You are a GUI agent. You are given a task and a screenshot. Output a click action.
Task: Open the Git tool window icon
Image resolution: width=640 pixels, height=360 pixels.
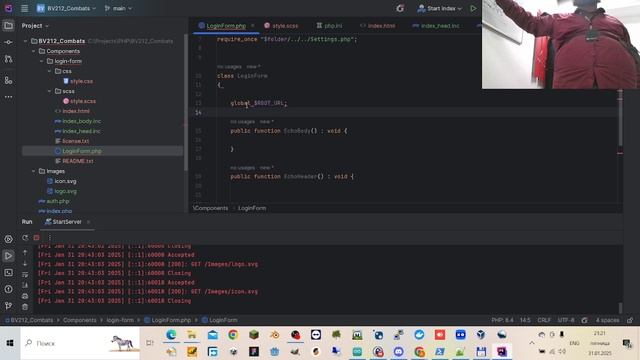pos(8,306)
